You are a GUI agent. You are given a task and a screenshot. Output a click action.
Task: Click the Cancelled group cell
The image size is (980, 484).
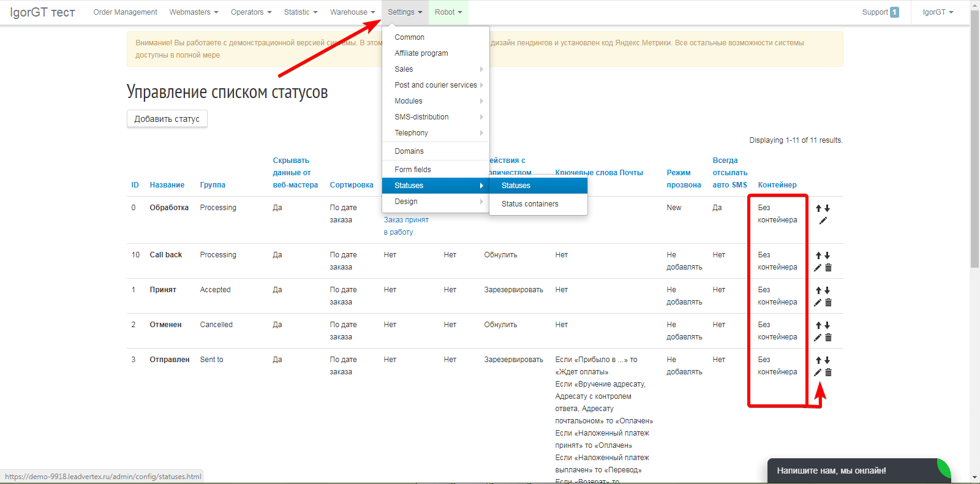click(216, 325)
